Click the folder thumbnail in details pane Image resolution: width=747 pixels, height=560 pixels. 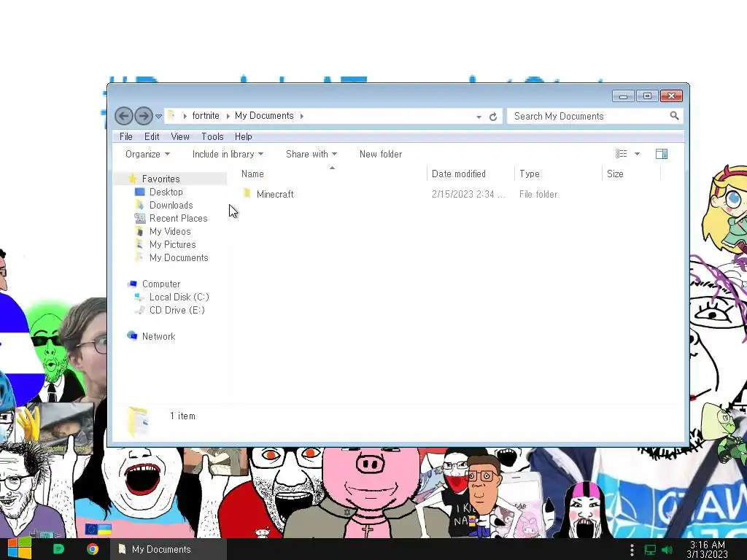click(139, 422)
